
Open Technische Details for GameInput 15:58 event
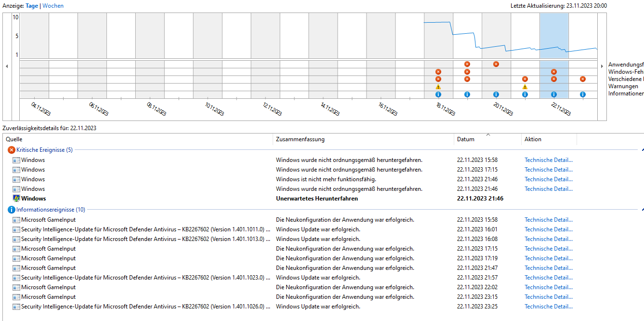pos(549,220)
